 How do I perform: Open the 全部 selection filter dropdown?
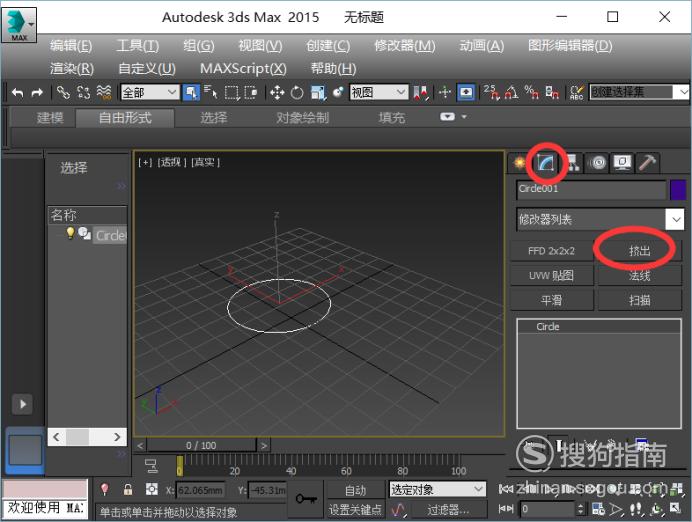[x=150, y=93]
